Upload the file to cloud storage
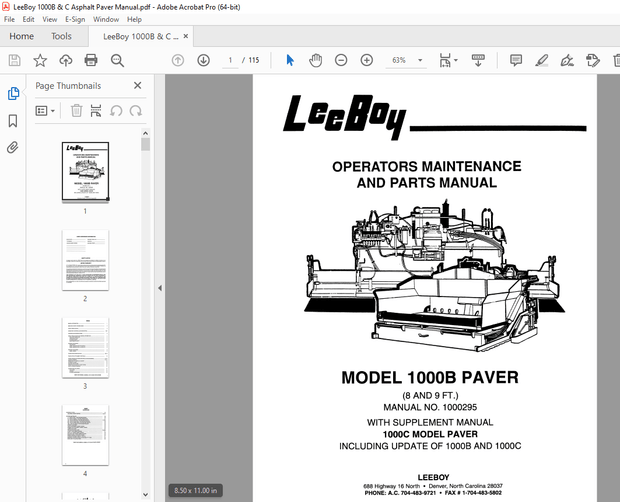 click(66, 60)
